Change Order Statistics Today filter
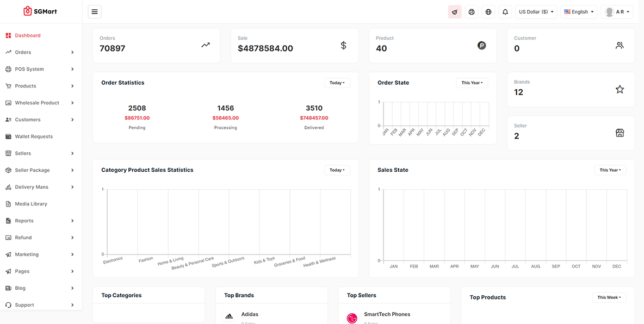The height and width of the screenshot is (324, 644). [x=337, y=83]
